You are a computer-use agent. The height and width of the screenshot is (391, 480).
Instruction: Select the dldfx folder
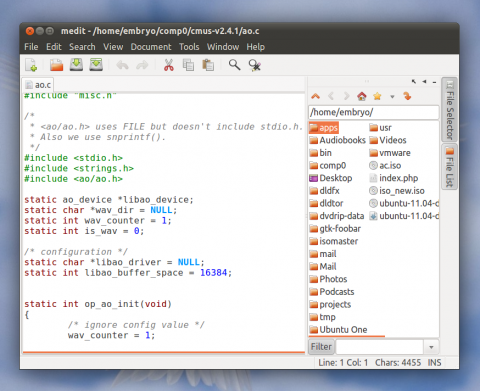[x=324, y=191]
